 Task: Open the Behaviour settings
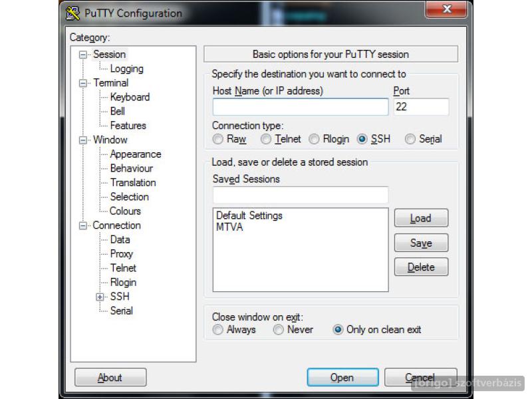click(131, 168)
